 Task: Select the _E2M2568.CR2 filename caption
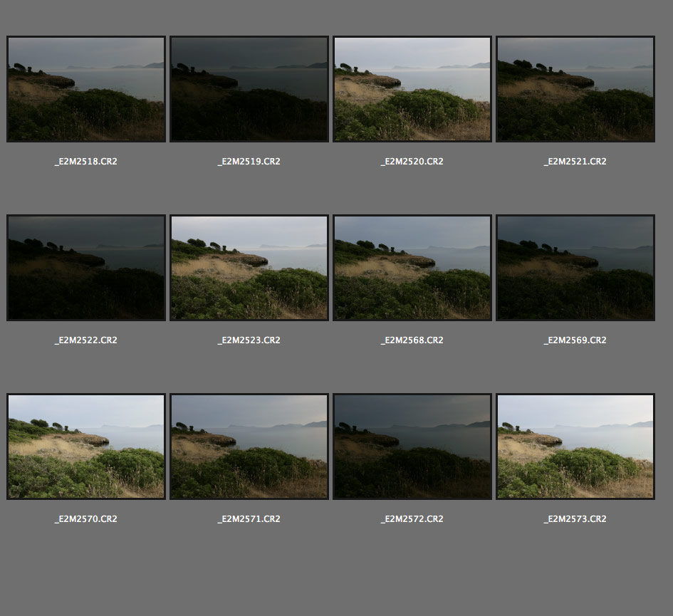[412, 340]
